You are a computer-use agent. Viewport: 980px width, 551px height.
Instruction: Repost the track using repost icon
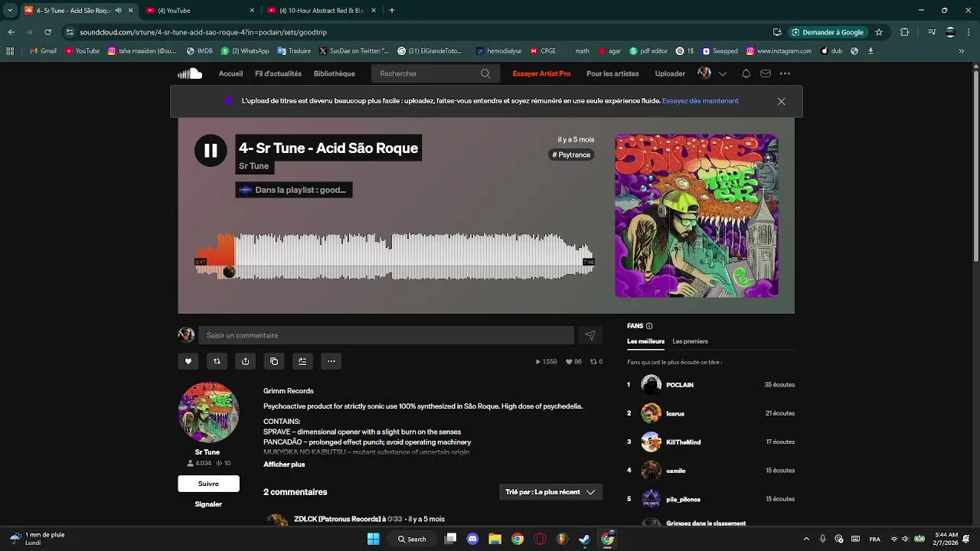click(x=217, y=361)
